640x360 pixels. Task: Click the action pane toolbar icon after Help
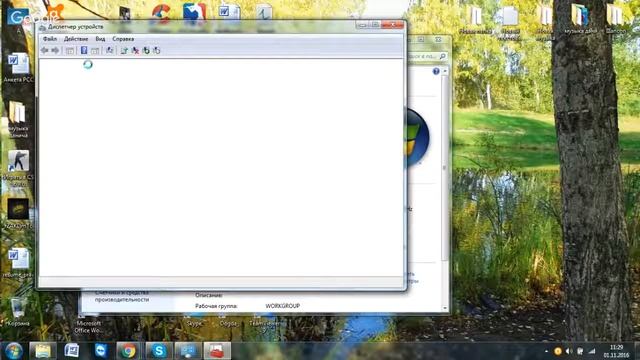click(95, 51)
